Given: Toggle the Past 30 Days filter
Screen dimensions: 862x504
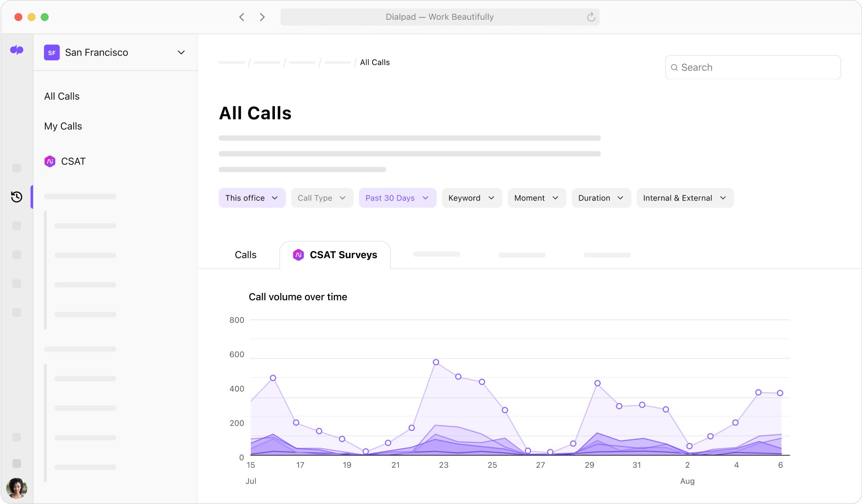Looking at the screenshot, I should (x=397, y=198).
